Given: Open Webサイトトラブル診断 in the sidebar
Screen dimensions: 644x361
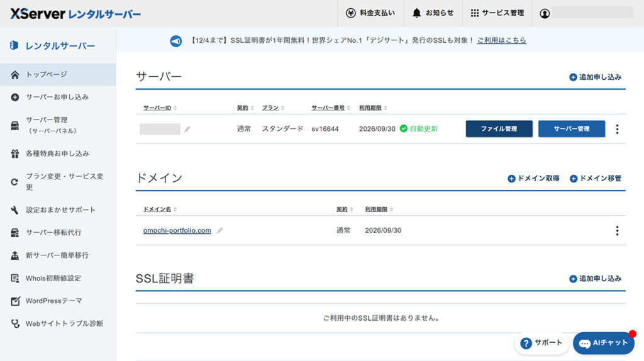Looking at the screenshot, I should click(x=64, y=324).
